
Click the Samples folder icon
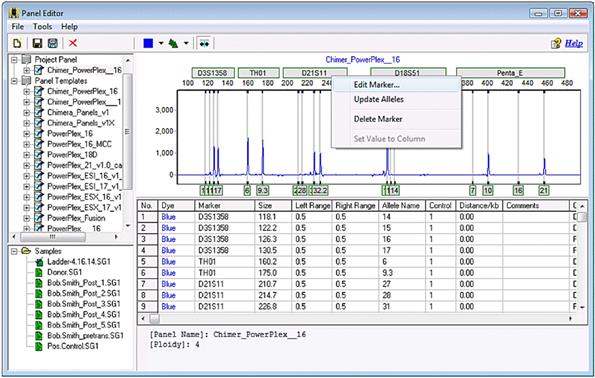point(26,251)
